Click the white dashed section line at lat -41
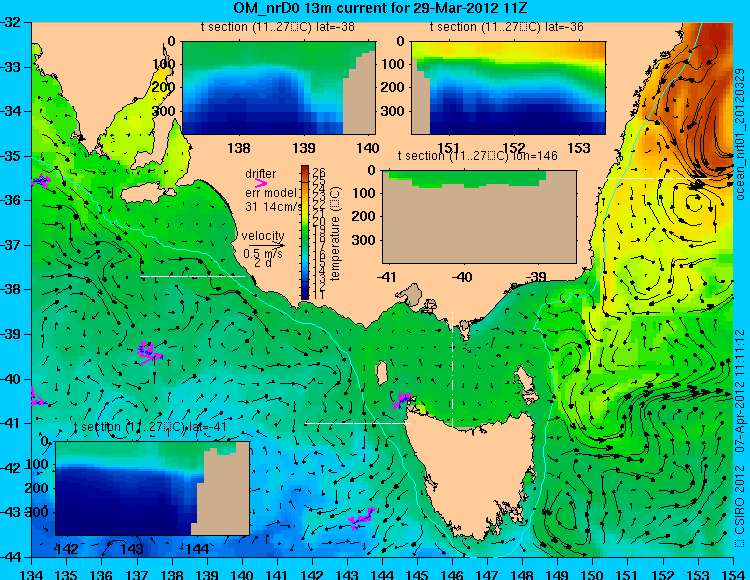 click(357, 423)
